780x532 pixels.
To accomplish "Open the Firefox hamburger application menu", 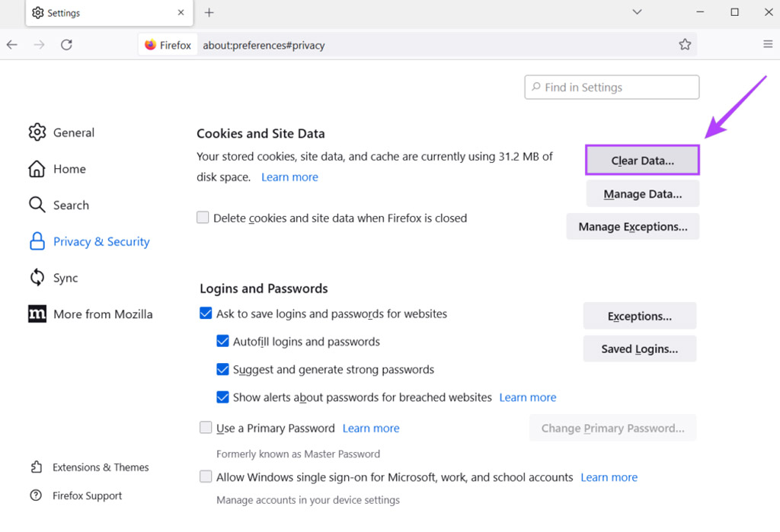I will tap(767, 45).
